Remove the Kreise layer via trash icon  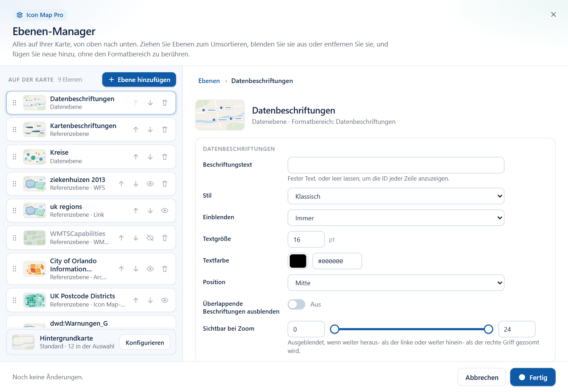coord(165,157)
